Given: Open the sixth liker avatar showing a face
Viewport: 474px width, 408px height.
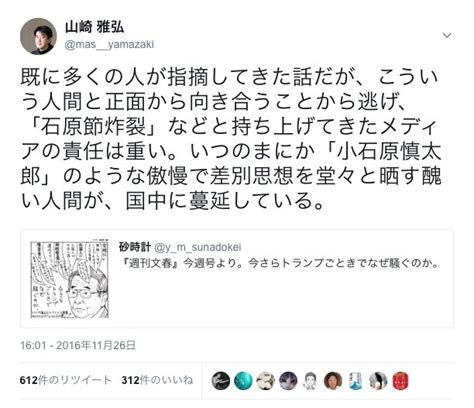Looking at the screenshot, I should [333, 381].
